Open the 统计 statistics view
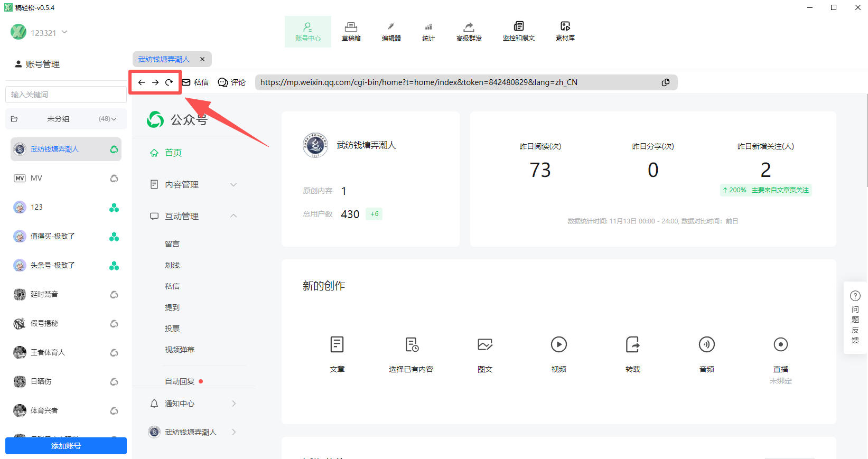This screenshot has height=459, width=868. [x=428, y=31]
